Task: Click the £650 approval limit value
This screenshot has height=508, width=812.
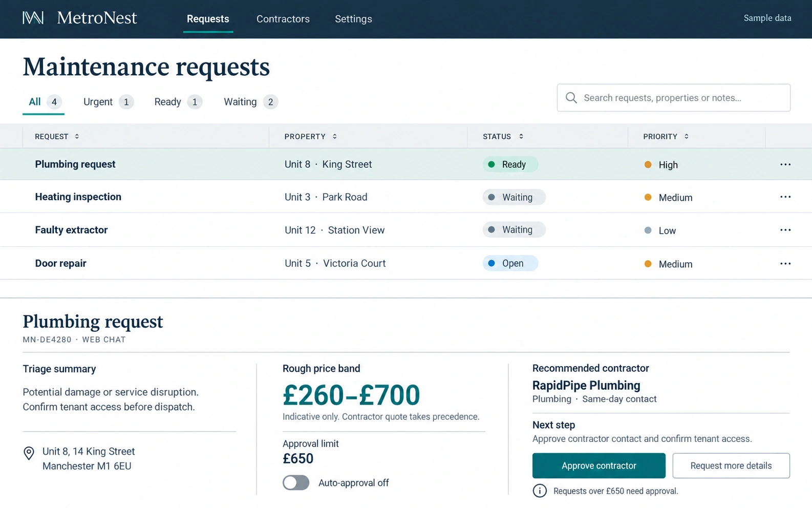Action: click(298, 459)
